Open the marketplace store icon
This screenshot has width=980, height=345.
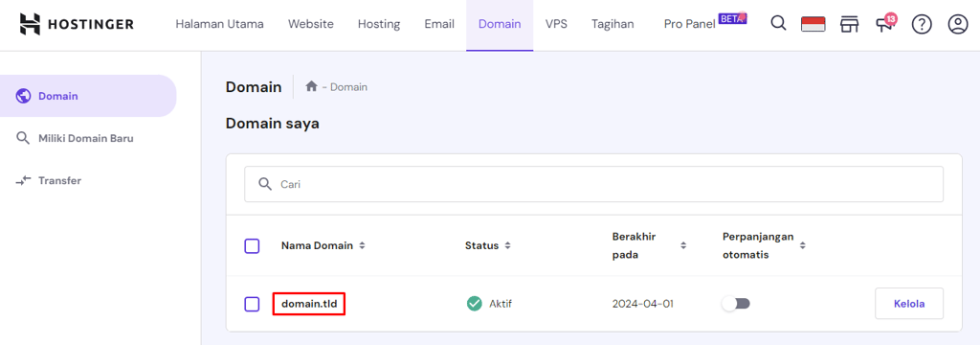[849, 24]
